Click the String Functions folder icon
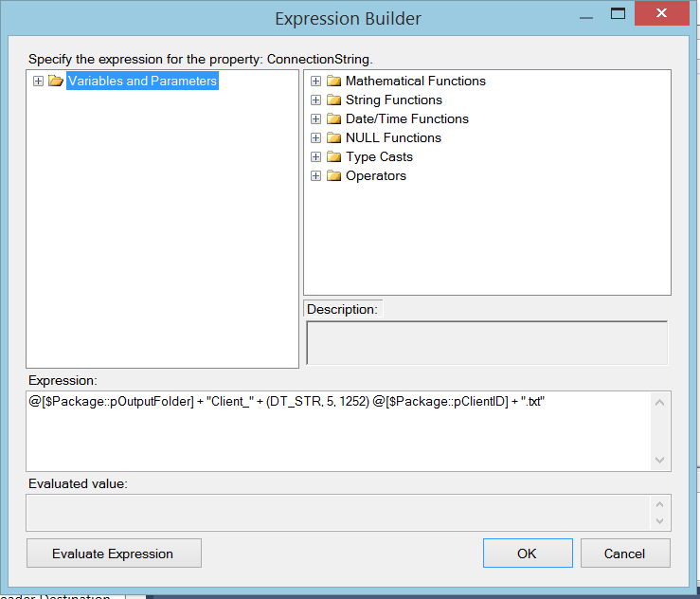Viewport: 700px width, 599px height. click(333, 100)
